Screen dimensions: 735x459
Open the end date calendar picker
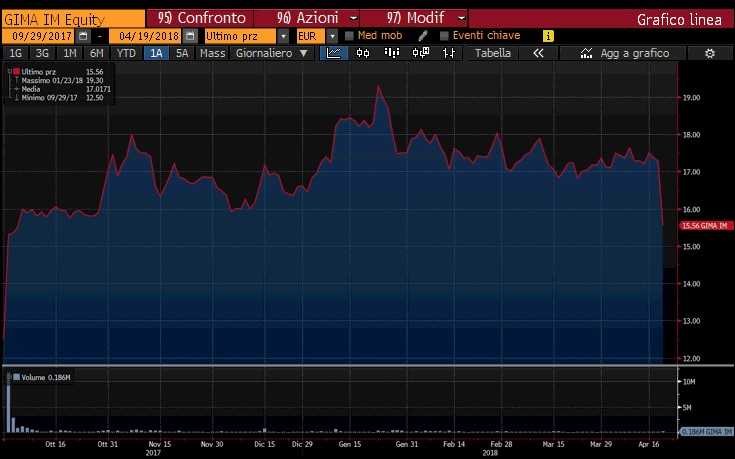[190, 36]
